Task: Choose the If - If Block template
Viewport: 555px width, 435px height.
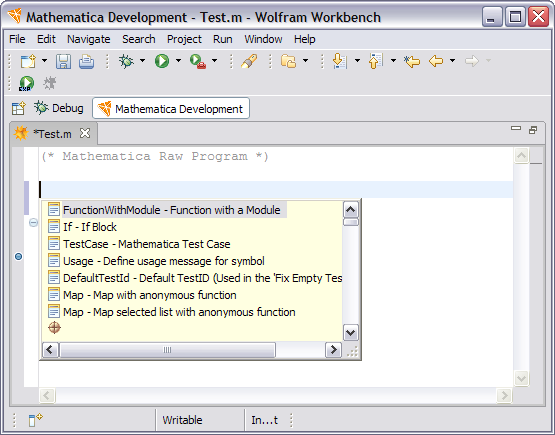Action: click(90, 227)
